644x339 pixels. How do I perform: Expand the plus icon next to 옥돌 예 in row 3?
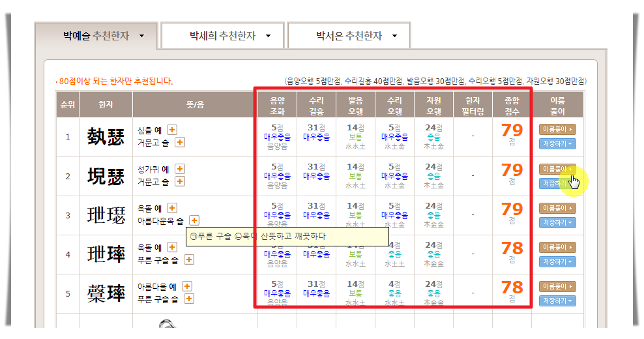[x=172, y=208]
